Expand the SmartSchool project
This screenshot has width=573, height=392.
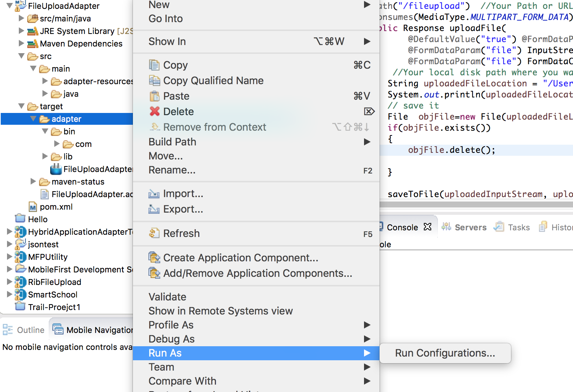[x=10, y=294]
